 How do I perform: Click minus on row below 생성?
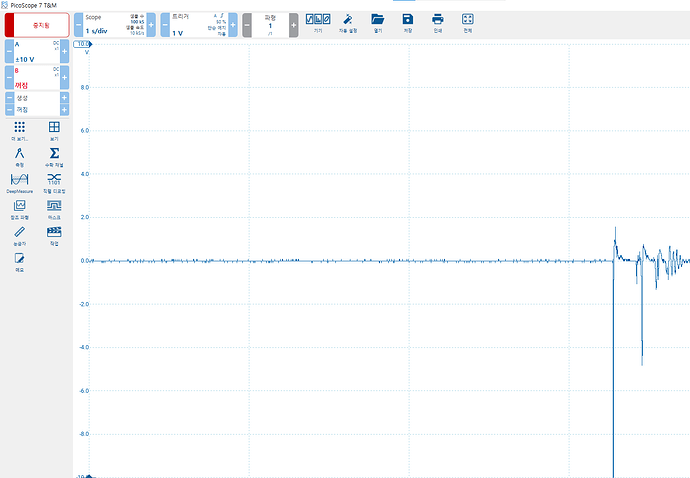pos(9,110)
